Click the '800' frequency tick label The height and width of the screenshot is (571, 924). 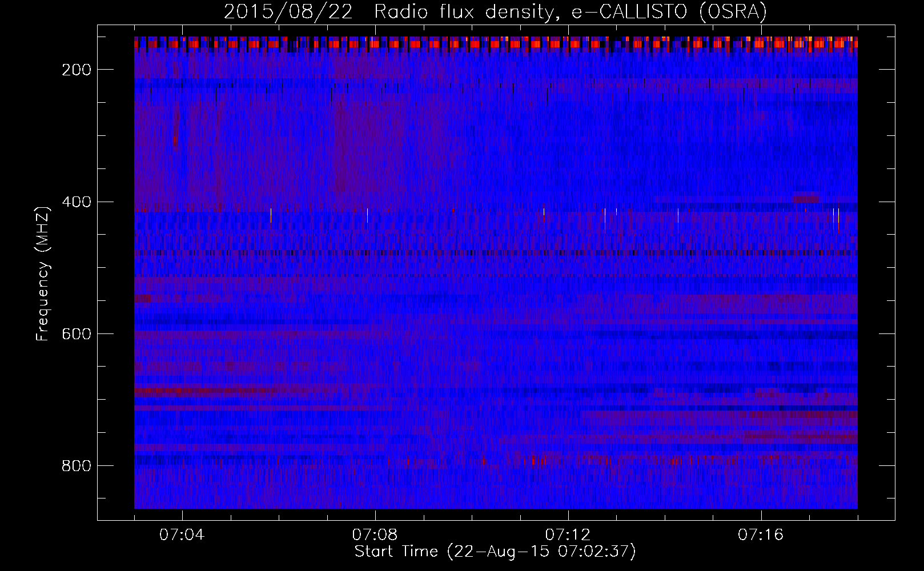[x=77, y=466]
